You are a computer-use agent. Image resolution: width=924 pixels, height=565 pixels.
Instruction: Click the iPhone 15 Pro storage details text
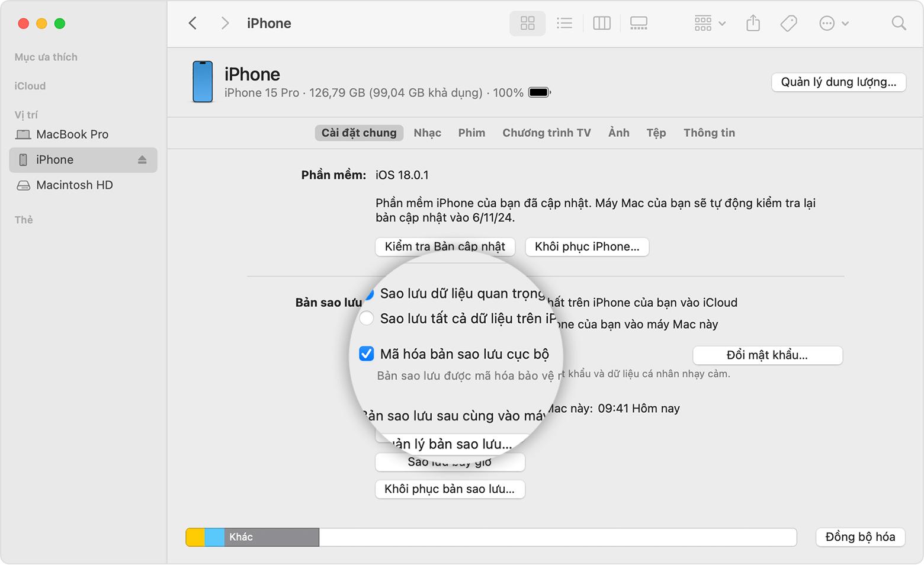tap(374, 93)
